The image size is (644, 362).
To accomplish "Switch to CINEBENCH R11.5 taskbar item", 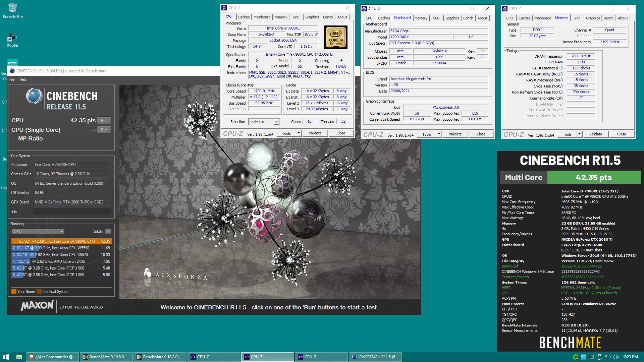I will pyautogui.click(x=375, y=357).
